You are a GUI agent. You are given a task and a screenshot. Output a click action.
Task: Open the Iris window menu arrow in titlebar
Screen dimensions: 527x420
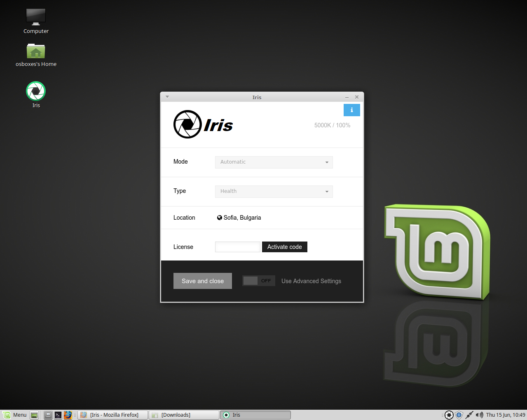(167, 97)
